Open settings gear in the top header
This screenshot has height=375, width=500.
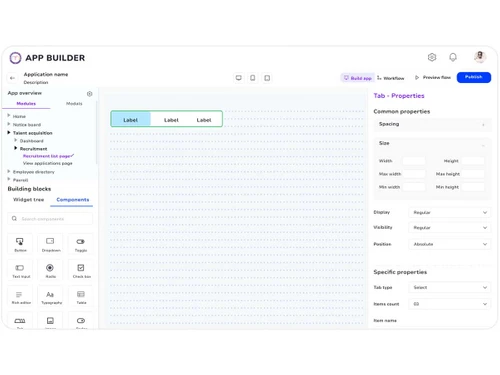tap(432, 57)
